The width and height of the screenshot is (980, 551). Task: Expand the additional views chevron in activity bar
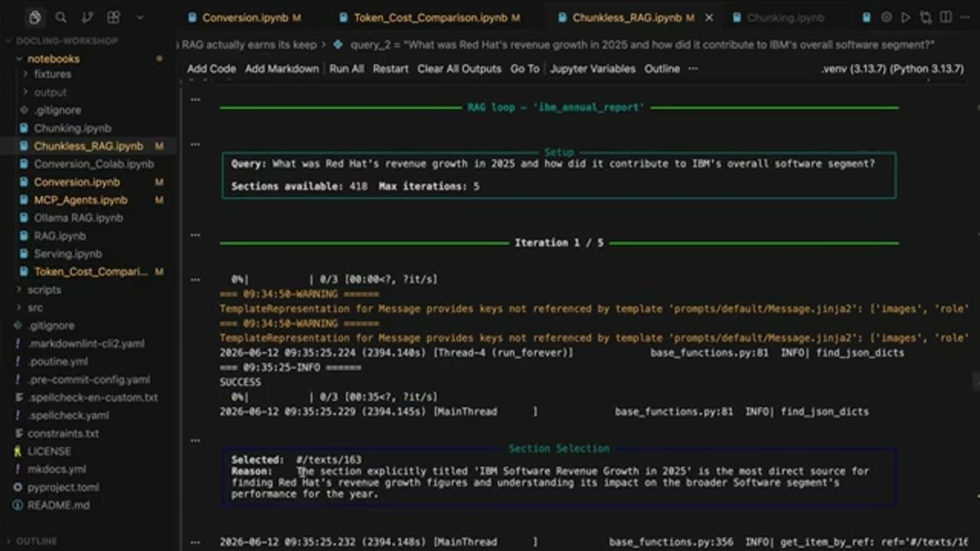139,17
